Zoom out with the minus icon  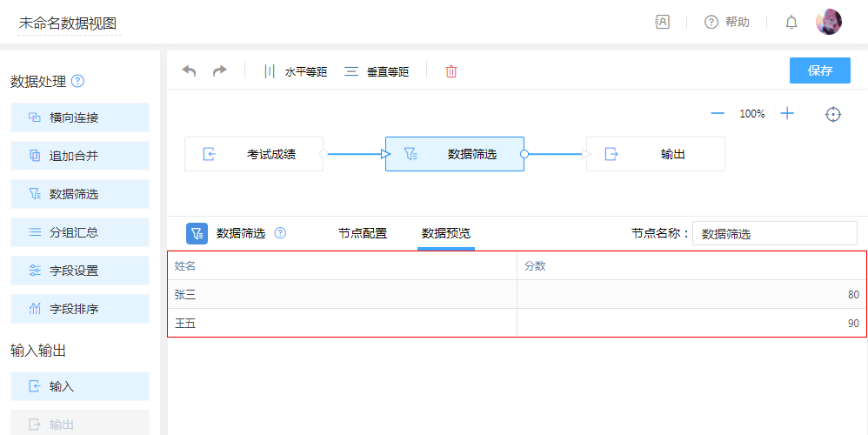pyautogui.click(x=718, y=114)
